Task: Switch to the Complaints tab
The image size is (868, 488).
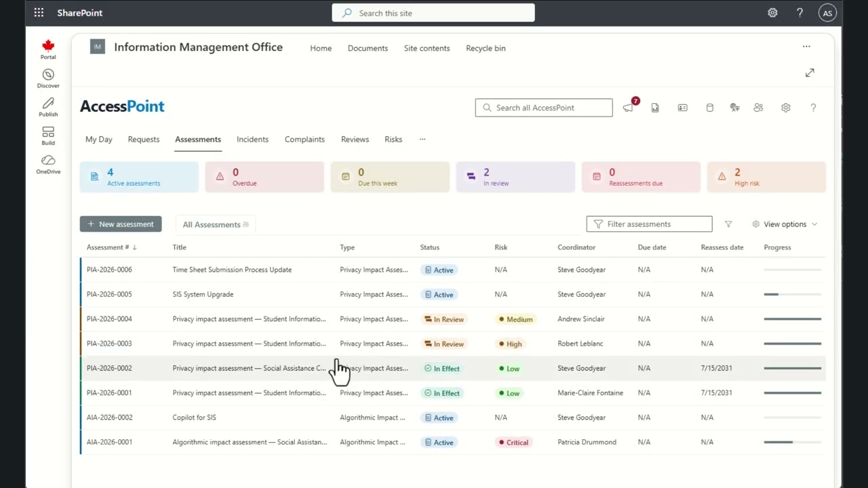Action: [304, 139]
